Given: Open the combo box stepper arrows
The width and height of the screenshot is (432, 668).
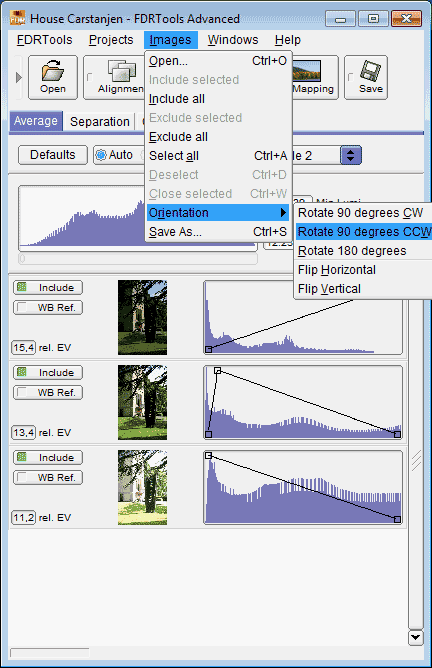Looking at the screenshot, I should click(351, 155).
